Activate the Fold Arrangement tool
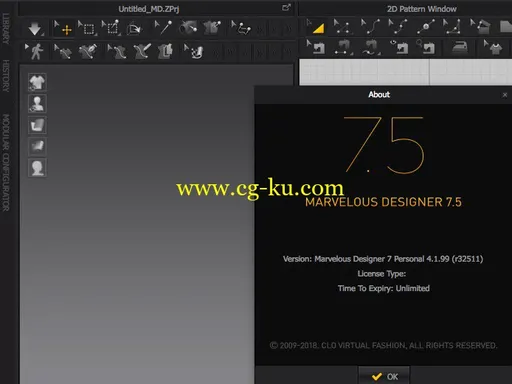The image size is (512, 384). [x=134, y=29]
